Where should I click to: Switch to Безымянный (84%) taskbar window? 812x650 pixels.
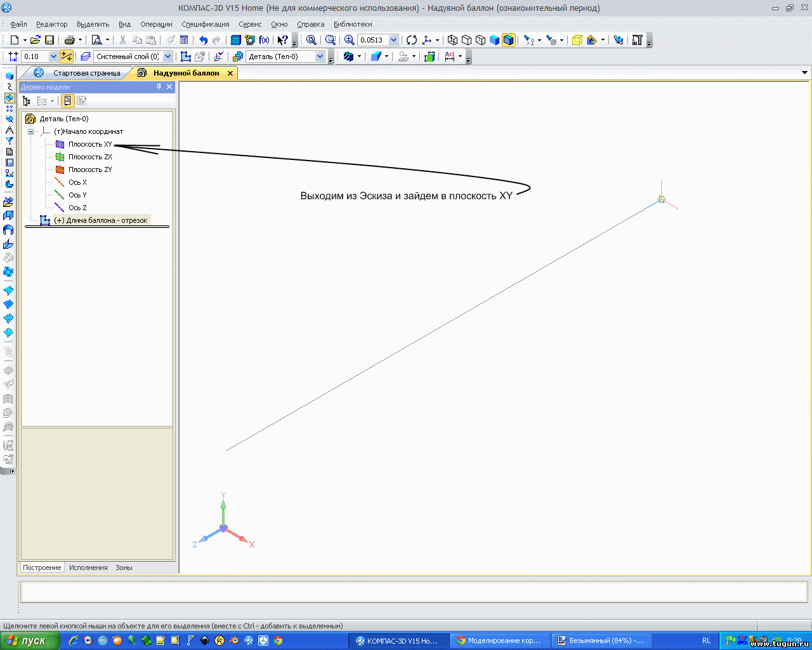(601, 640)
